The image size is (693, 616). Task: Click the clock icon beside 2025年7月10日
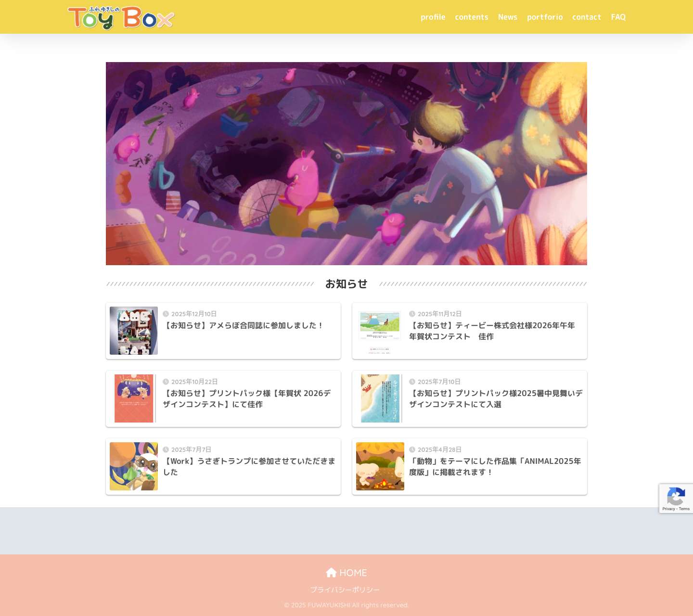tap(411, 382)
